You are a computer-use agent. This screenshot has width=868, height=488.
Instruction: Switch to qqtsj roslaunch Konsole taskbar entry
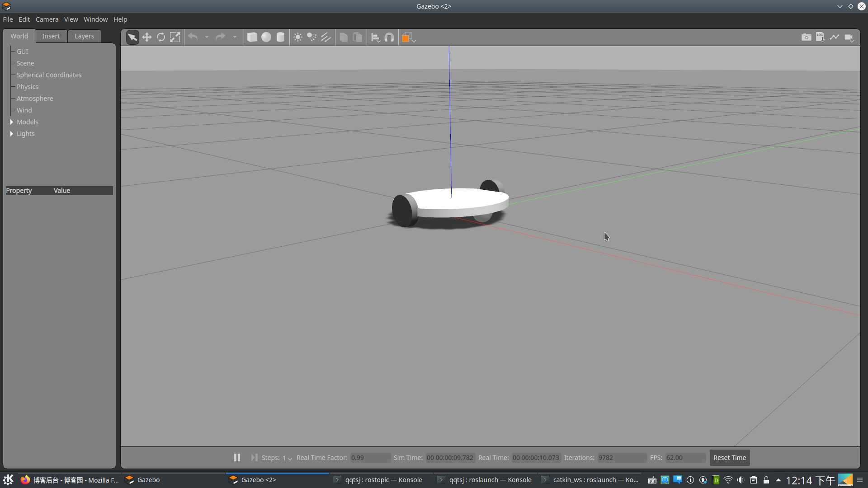click(x=485, y=480)
